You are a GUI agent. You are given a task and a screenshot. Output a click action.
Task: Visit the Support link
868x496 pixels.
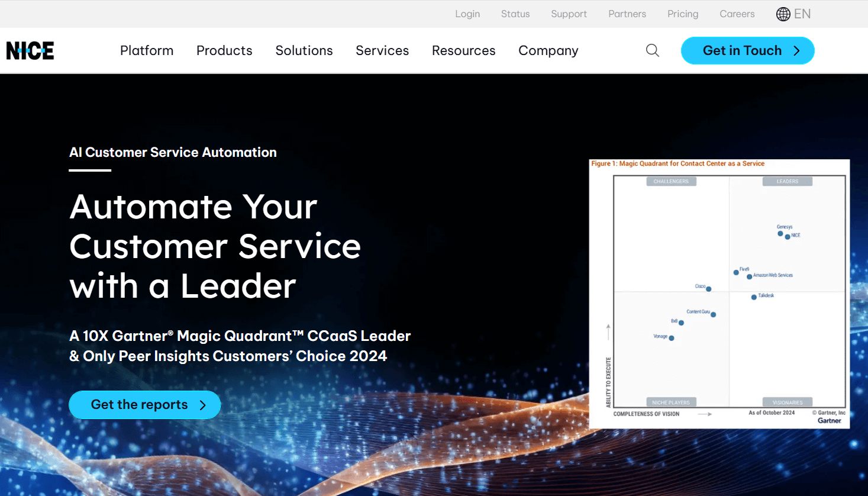coord(569,14)
